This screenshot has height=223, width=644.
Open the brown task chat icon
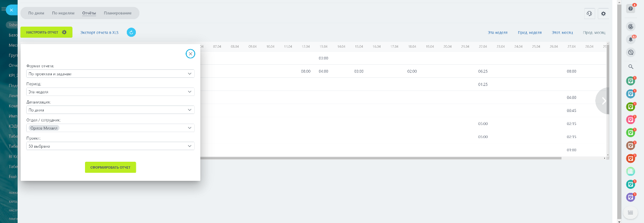630,146
